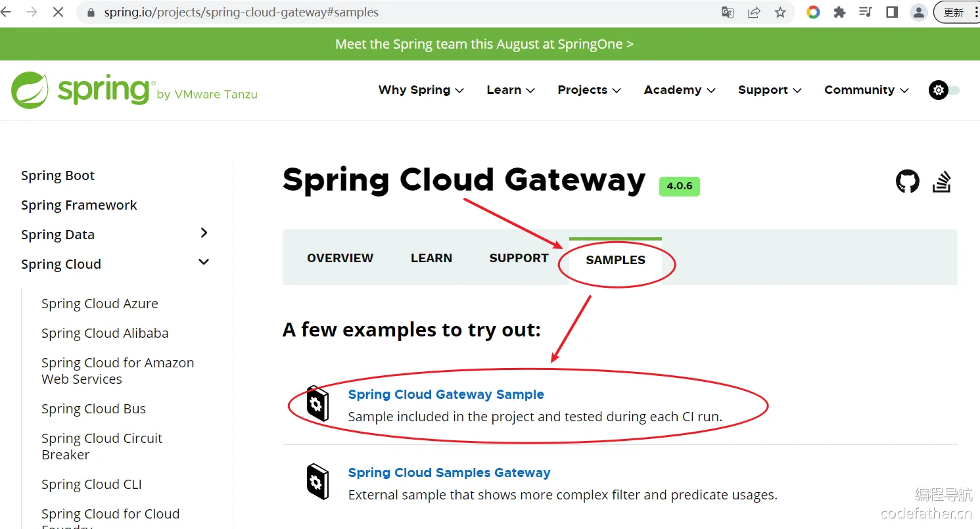
Task: Open Spring Cloud Alibaba project
Action: (x=105, y=333)
